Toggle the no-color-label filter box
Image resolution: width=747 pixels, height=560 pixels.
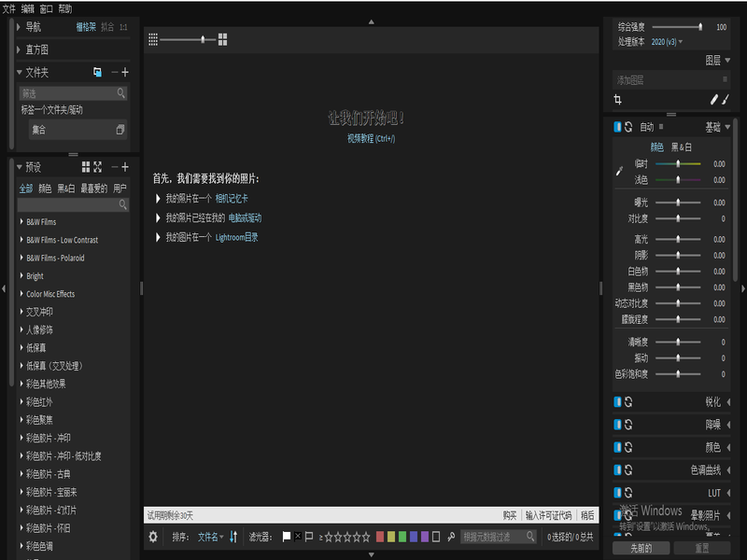pos(435,537)
